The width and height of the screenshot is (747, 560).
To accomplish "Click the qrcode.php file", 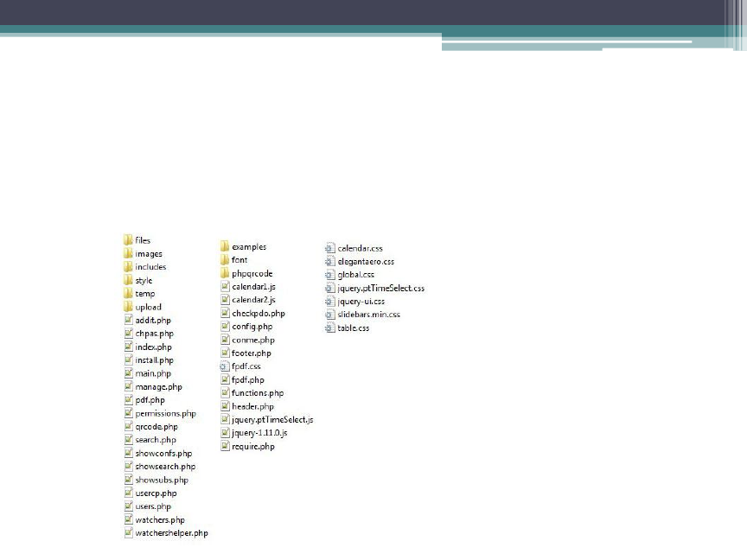I will (156, 427).
